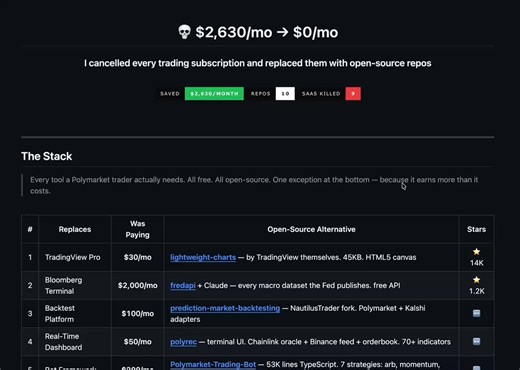Click the 'Every tool a Polymarket trader' quote
Image resolution: width=520 pixels, height=370 pixels.
(x=254, y=185)
